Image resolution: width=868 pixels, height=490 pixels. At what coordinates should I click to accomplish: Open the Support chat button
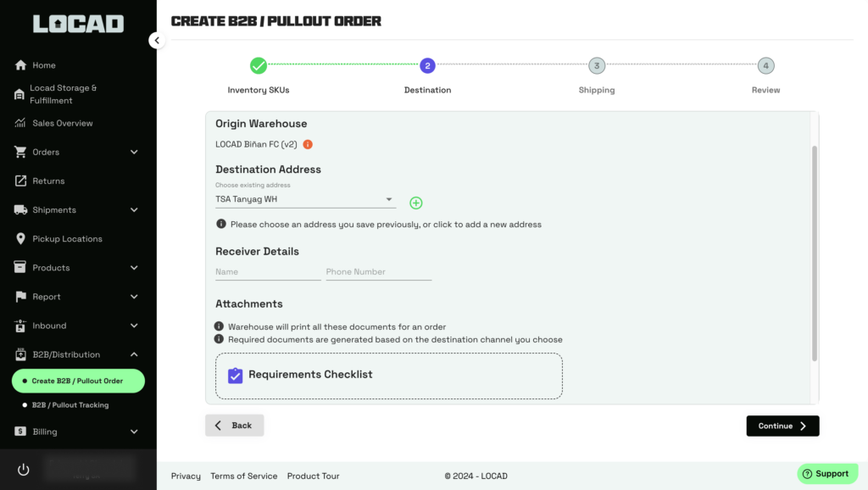tap(826, 474)
